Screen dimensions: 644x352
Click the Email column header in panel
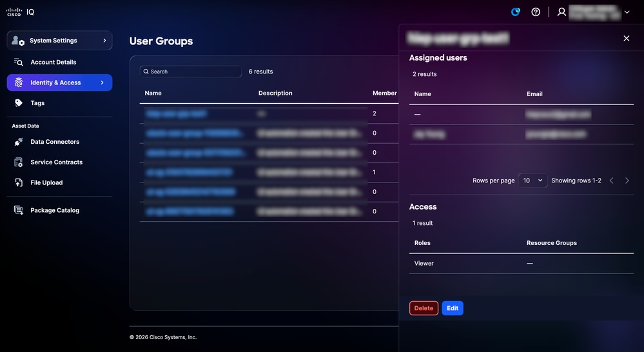click(535, 94)
